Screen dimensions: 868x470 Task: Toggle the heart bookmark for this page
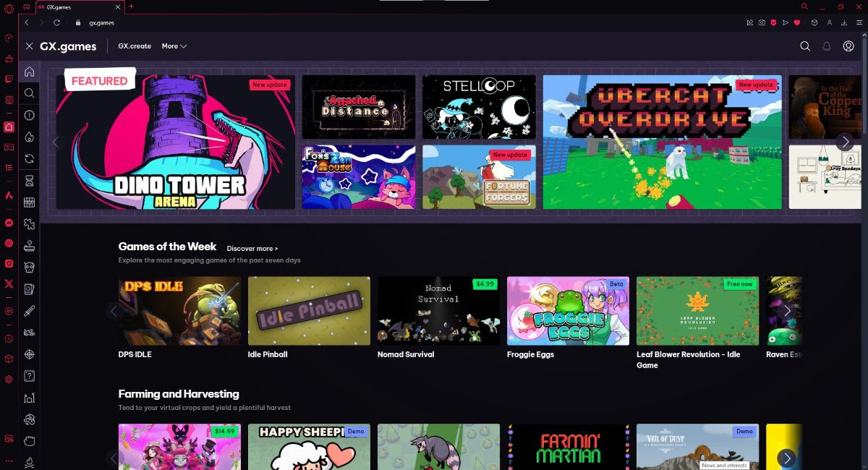797,23
